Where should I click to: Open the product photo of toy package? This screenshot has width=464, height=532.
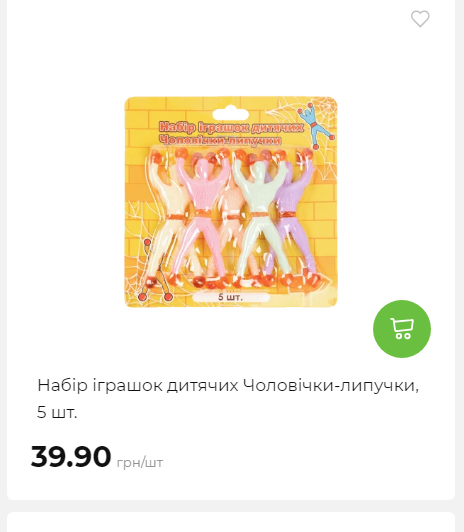(x=231, y=202)
